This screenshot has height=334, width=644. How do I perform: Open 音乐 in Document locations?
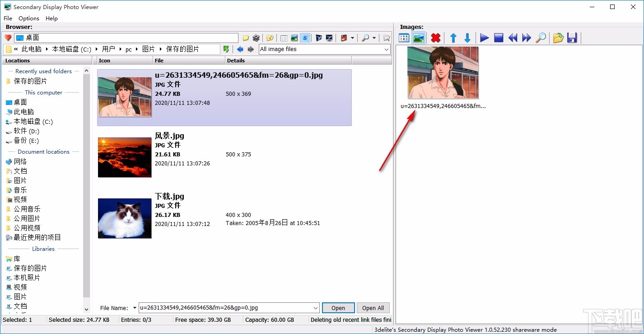click(x=20, y=190)
